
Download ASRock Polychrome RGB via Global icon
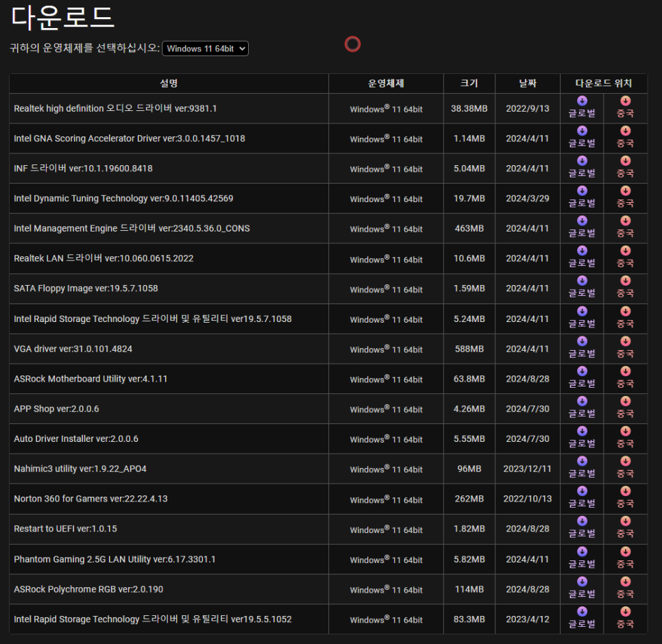(583, 582)
